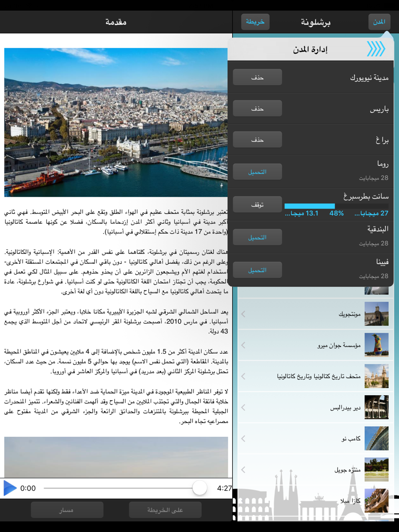Tap the مونتجويك list label
The image size is (399, 532).
[x=350, y=314]
